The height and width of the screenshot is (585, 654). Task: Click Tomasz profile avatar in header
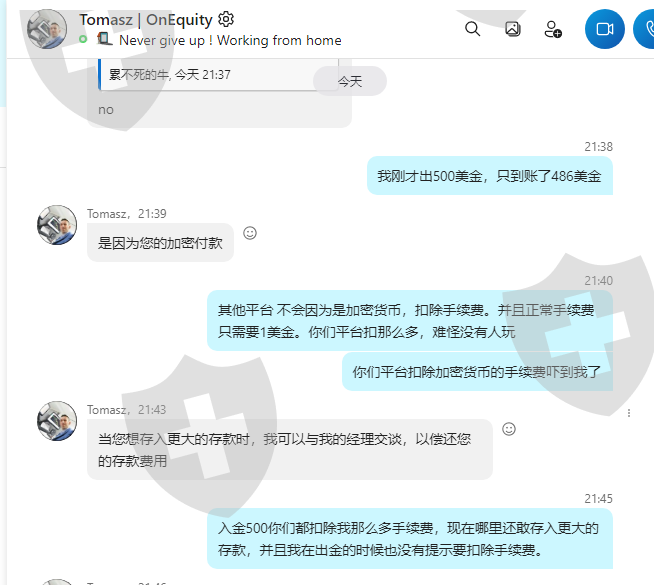pyautogui.click(x=47, y=29)
